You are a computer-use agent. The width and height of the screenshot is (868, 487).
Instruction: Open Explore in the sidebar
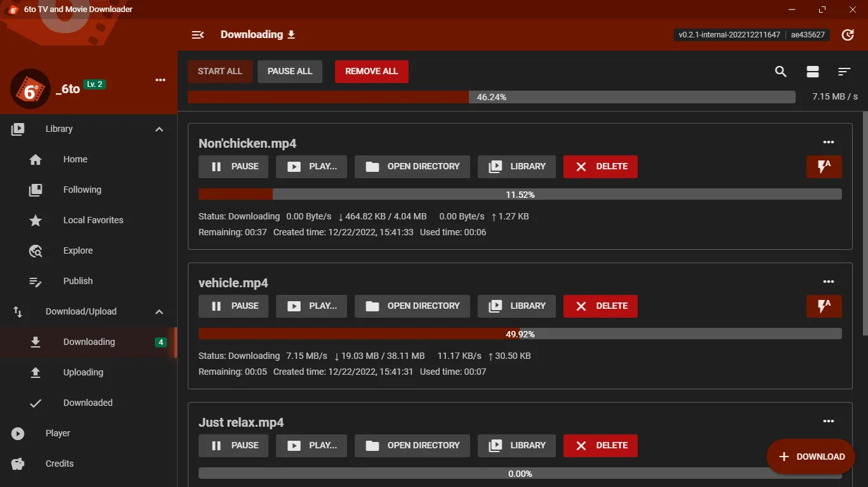88,250
